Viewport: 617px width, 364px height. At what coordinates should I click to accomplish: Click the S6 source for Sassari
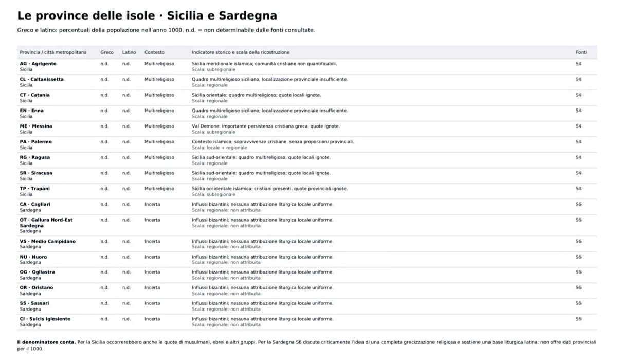(x=578, y=303)
